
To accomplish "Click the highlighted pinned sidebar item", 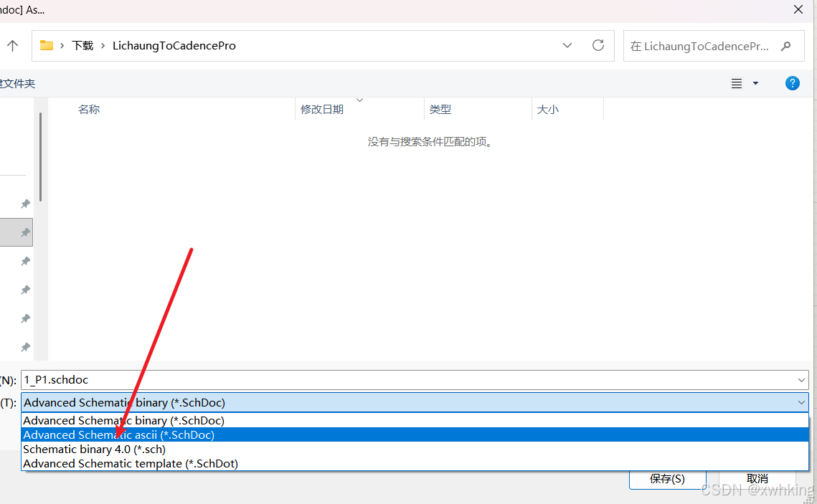I will 16,232.
